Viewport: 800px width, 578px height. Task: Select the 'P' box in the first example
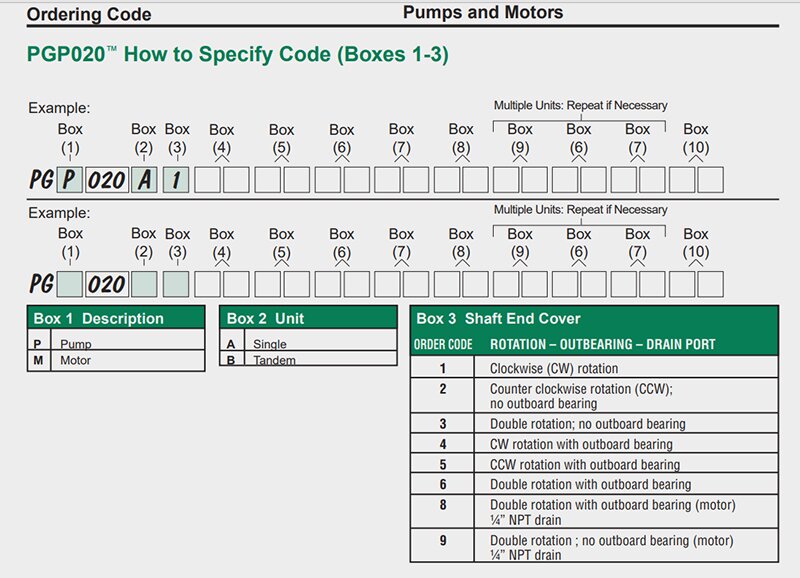[69, 180]
